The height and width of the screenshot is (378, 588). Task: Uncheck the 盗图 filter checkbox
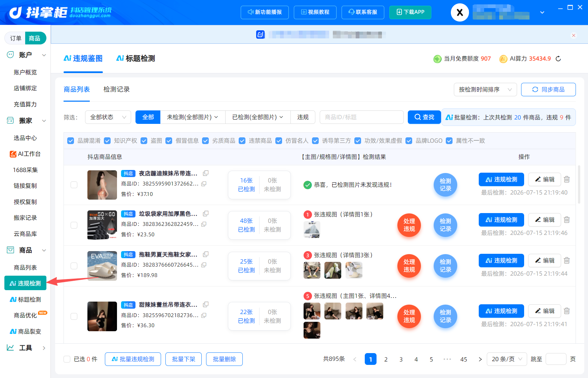pos(144,141)
